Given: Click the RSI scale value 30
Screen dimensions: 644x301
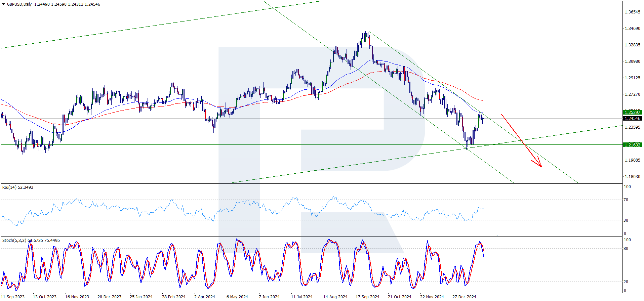Looking at the screenshot, I should pyautogui.click(x=626, y=220).
